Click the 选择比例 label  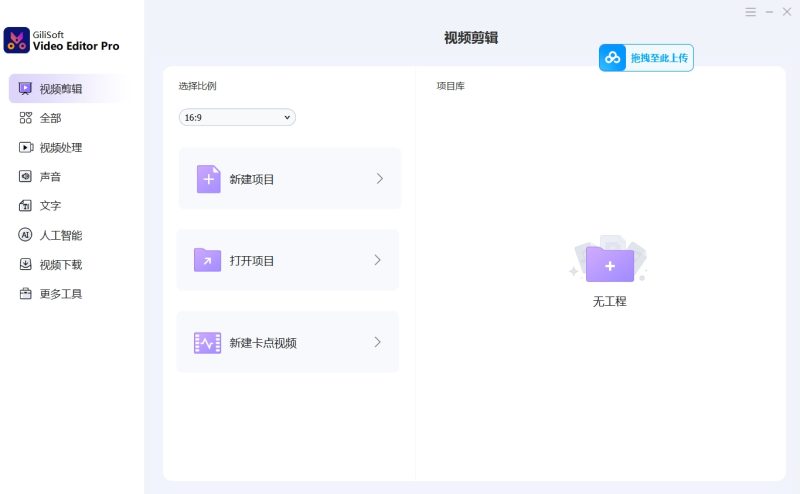pyautogui.click(x=197, y=86)
